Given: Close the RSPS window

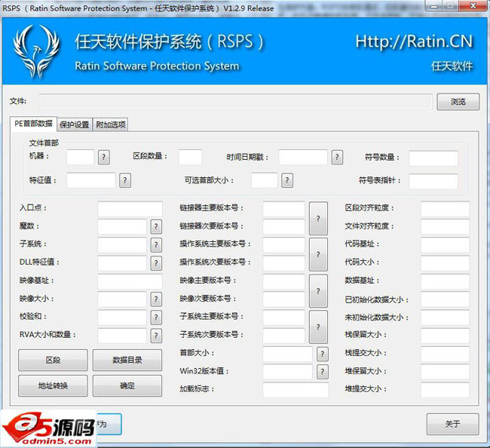Looking at the screenshot, I should click(x=473, y=5).
